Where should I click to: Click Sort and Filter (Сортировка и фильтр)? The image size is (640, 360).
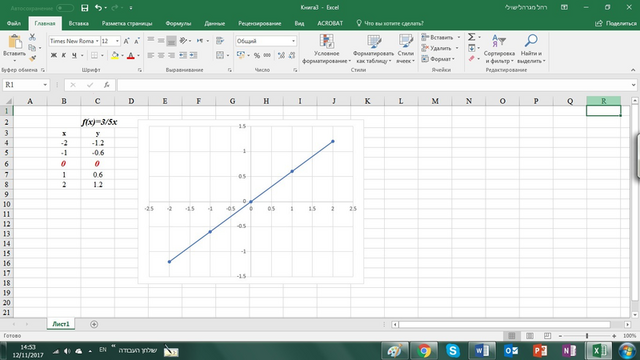coord(499,49)
